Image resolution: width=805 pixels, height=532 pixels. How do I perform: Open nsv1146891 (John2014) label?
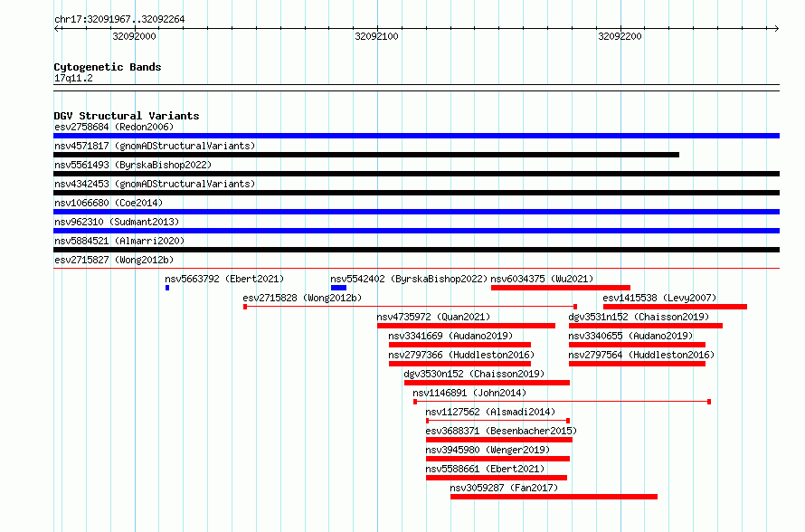click(469, 393)
